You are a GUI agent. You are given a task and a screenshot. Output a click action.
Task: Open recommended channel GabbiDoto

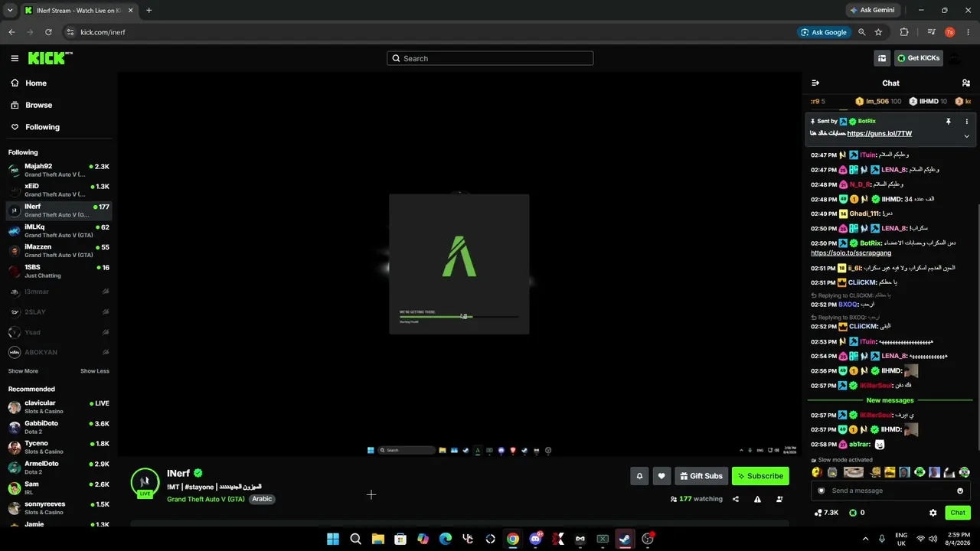(x=59, y=427)
